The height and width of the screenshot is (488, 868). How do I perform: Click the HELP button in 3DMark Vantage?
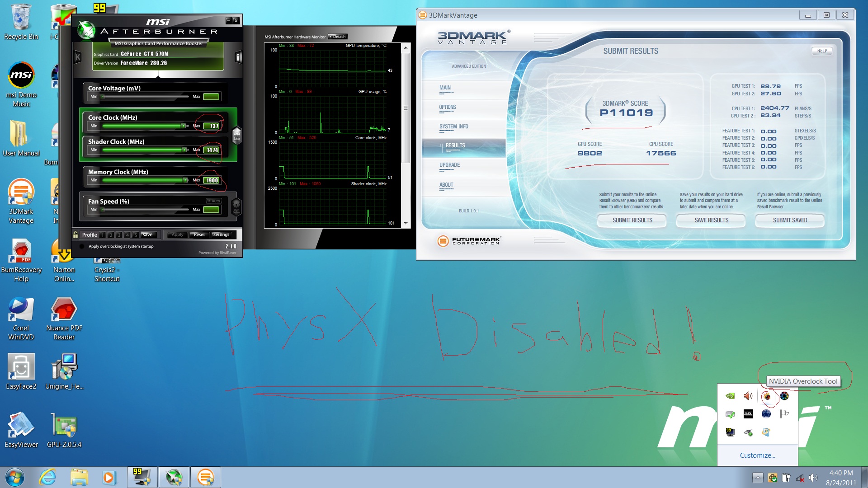(x=822, y=51)
